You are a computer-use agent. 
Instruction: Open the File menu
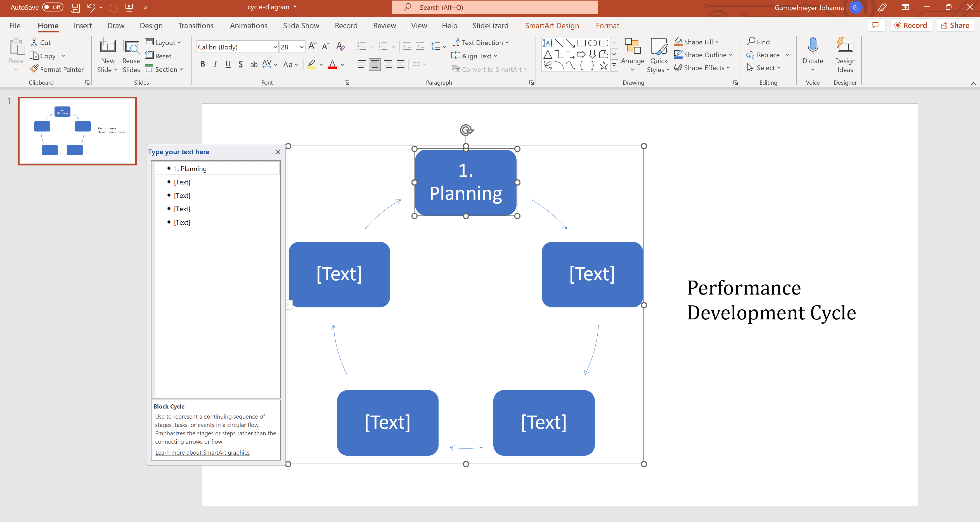[x=15, y=25]
